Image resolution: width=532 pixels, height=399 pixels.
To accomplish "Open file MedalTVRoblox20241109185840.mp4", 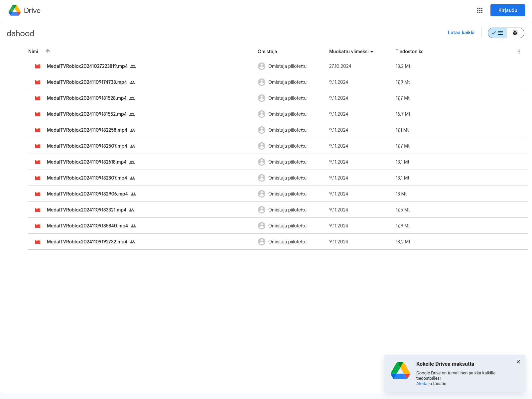I will click(x=87, y=226).
